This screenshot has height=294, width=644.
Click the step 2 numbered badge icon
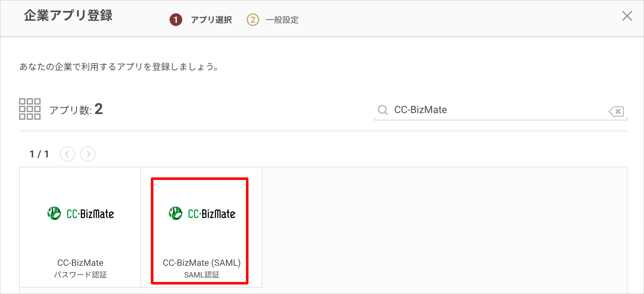coord(253,20)
